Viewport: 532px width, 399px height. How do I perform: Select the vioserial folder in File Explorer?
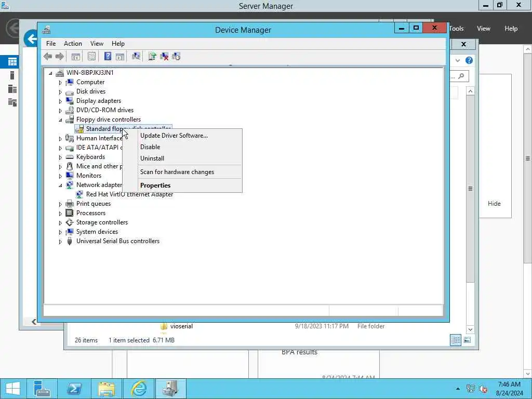coord(181,326)
